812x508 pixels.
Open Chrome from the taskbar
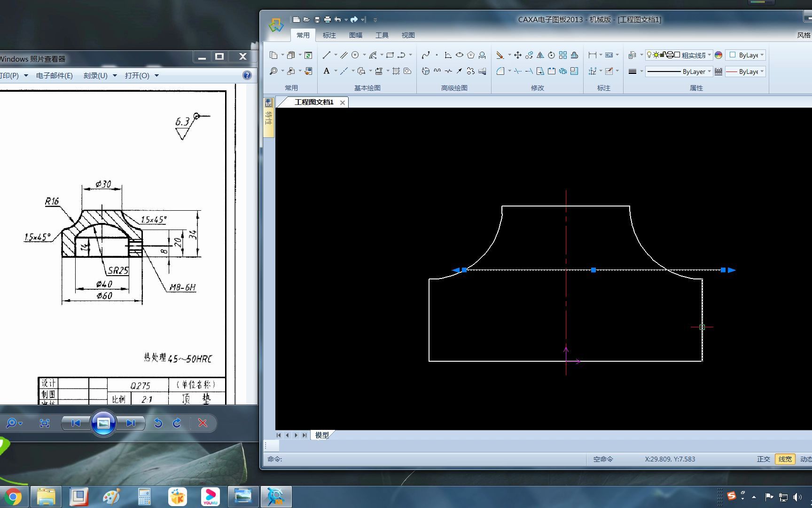(14, 497)
